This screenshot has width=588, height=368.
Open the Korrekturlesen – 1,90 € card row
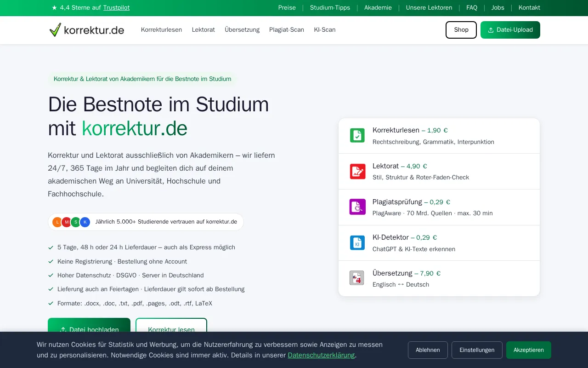[x=439, y=136]
